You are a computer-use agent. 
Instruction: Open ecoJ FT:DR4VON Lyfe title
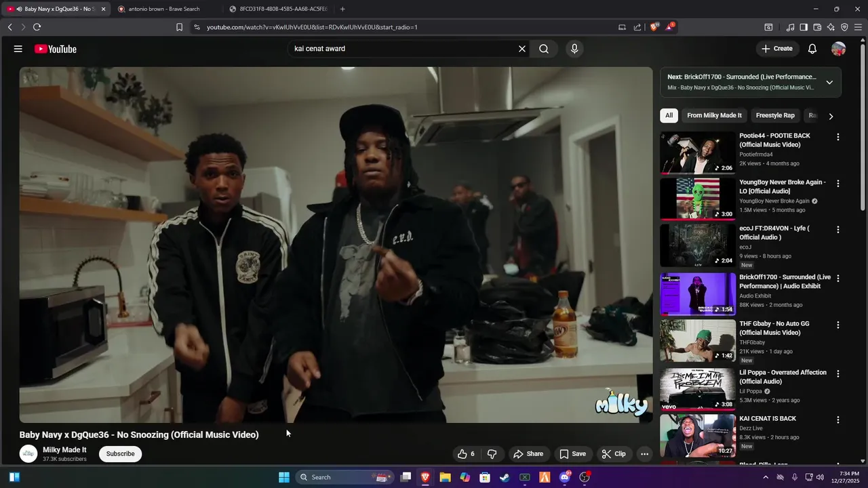pos(774,232)
